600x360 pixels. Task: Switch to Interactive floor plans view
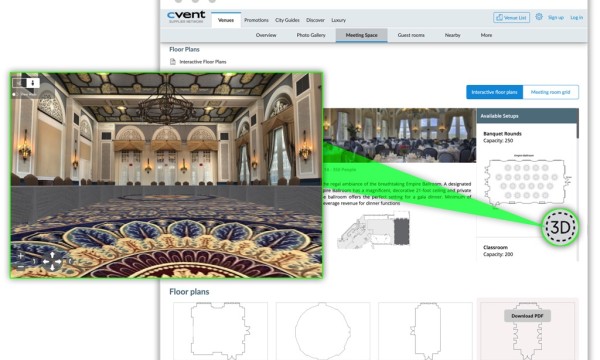point(494,92)
